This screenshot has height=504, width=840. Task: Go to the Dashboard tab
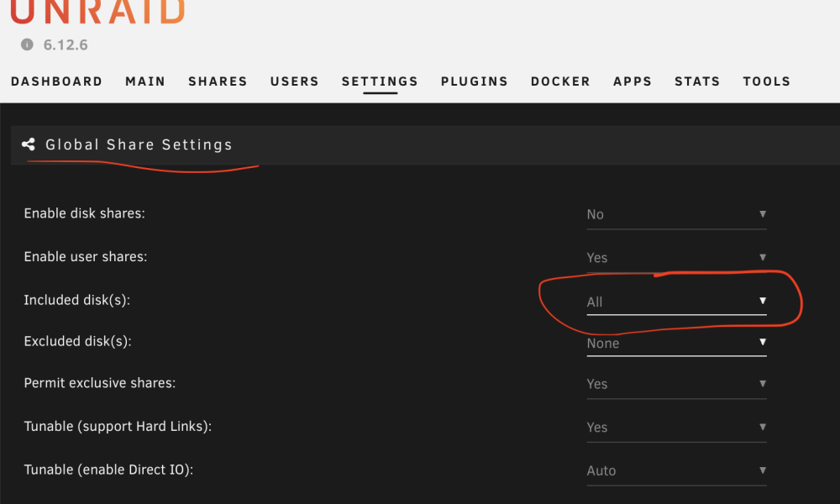click(57, 81)
